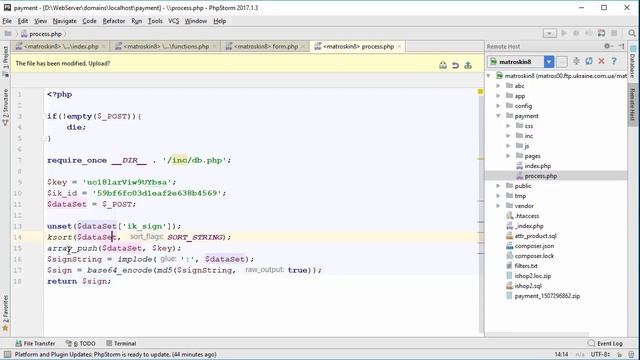Toggle the File Transfer tool window
Viewport: 640px width, 360px height.
tap(35, 343)
